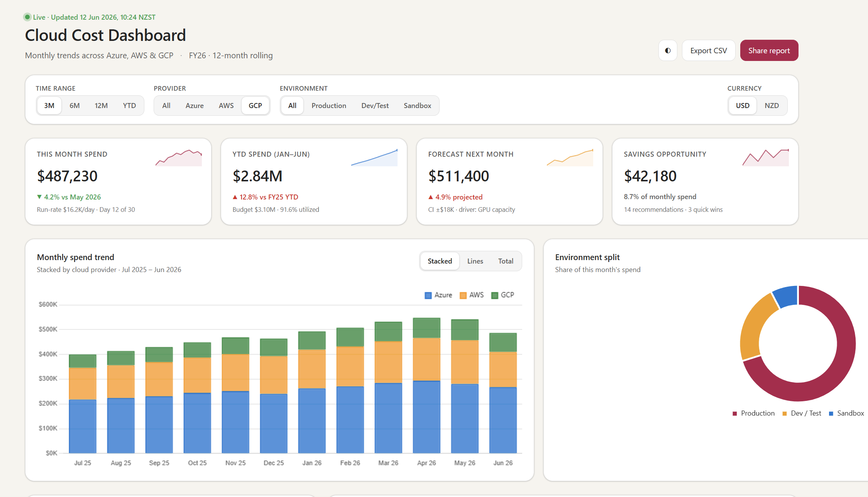Click '14 recommendations · 3 quick wins' text

673,210
